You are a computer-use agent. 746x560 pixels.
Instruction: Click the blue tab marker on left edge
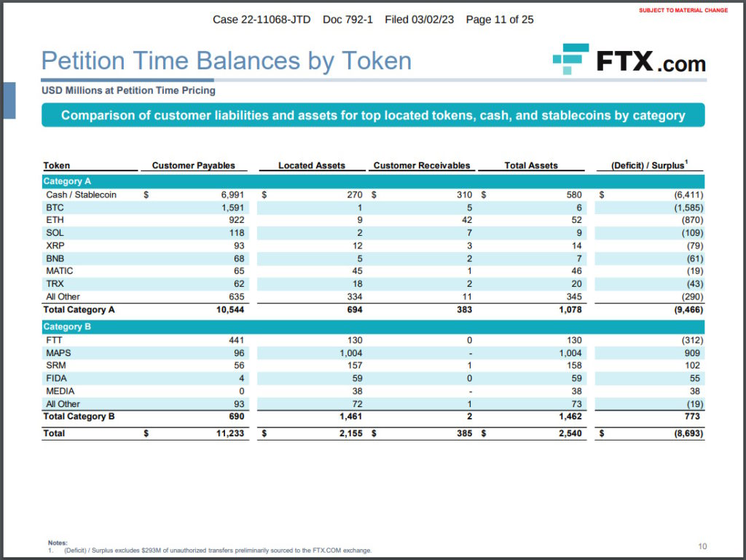click(x=9, y=100)
